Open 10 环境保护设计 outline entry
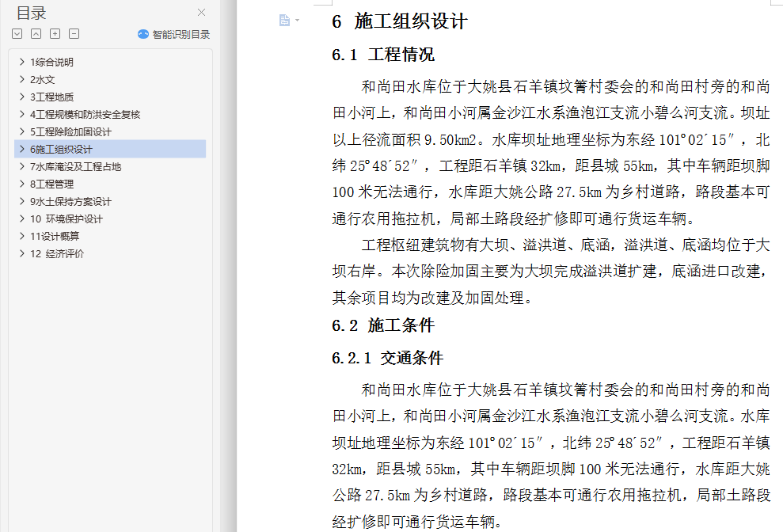This screenshot has height=532, width=783. pyautogui.click(x=66, y=218)
